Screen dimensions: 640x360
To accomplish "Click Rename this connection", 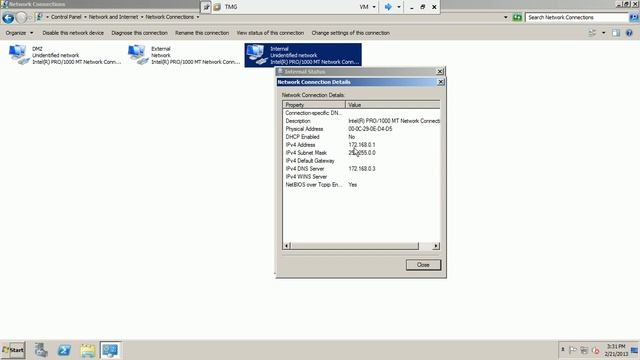I will (202, 33).
